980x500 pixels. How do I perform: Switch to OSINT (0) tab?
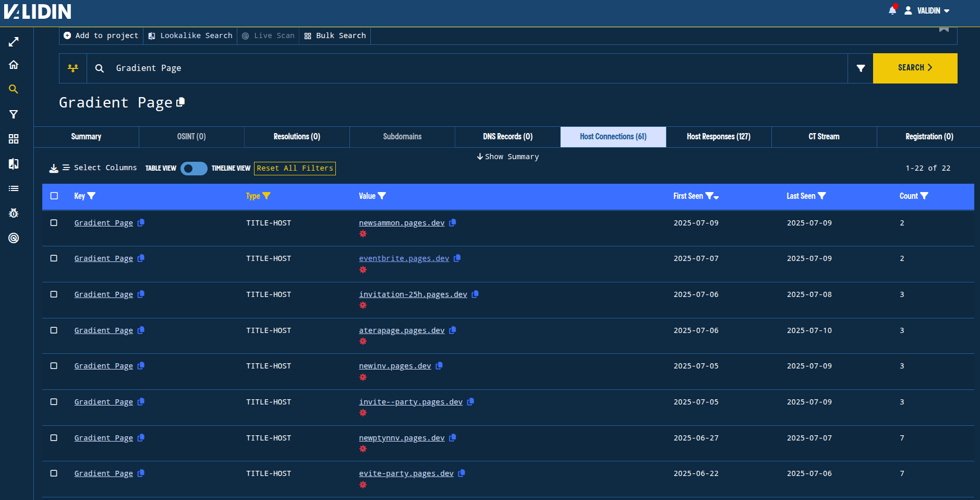pyautogui.click(x=191, y=137)
